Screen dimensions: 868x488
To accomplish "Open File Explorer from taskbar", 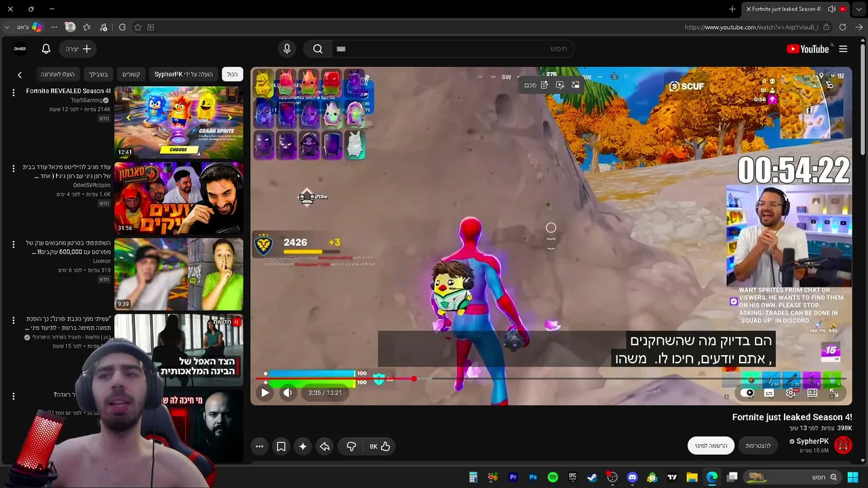I will [692, 477].
